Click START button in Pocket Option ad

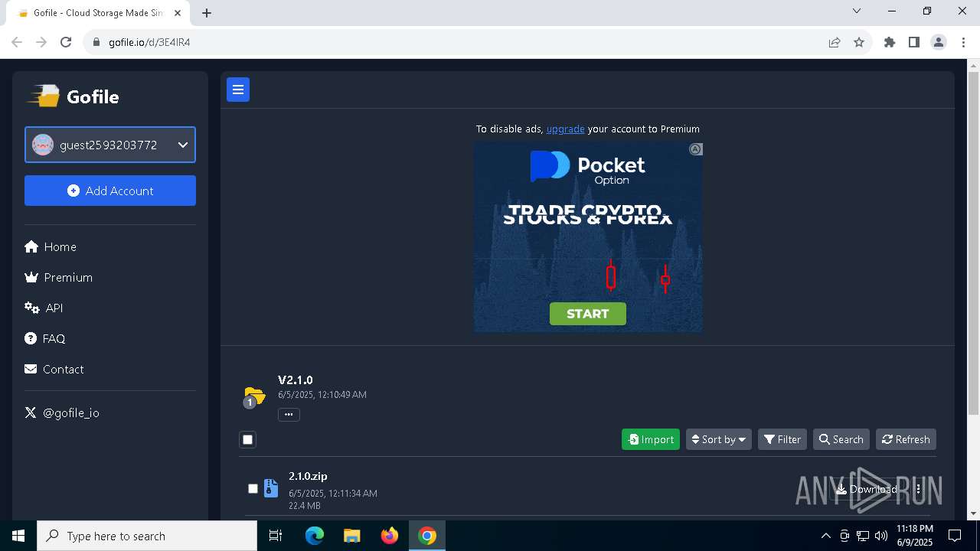[588, 314]
